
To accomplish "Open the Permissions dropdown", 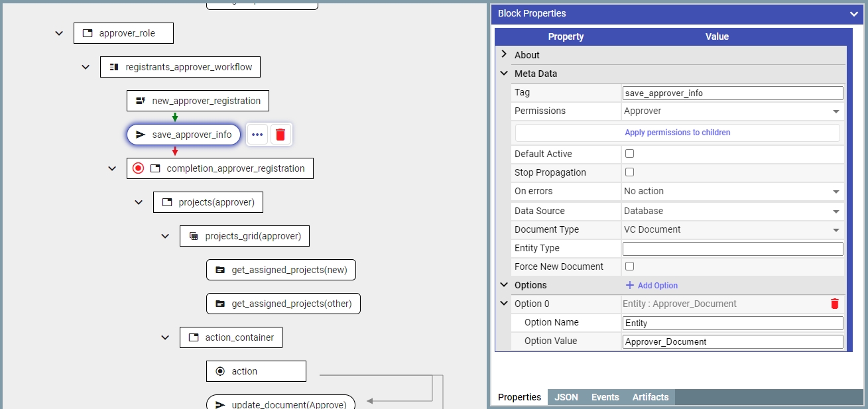I will (x=732, y=111).
